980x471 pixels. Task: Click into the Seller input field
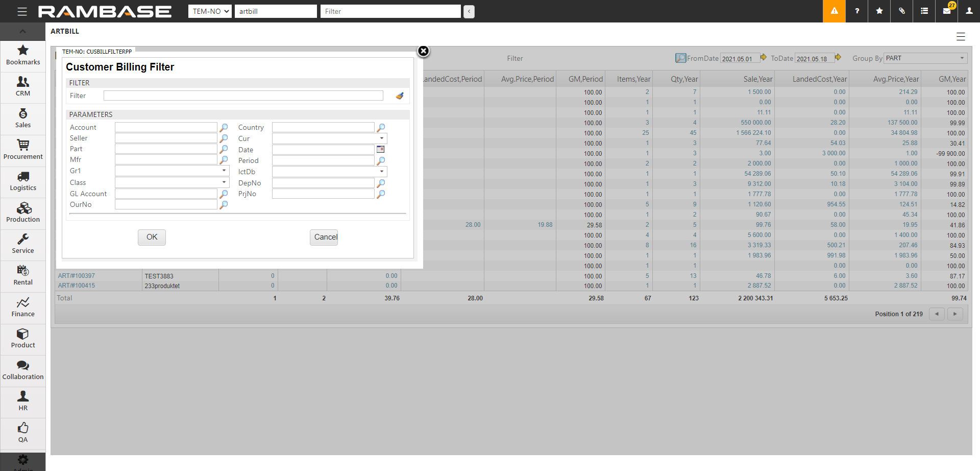click(166, 138)
